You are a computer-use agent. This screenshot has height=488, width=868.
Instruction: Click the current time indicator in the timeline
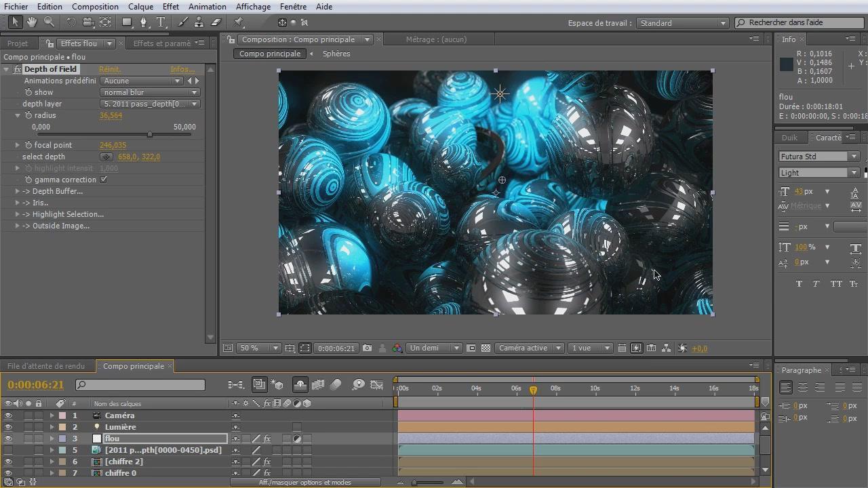pyautogui.click(x=533, y=390)
